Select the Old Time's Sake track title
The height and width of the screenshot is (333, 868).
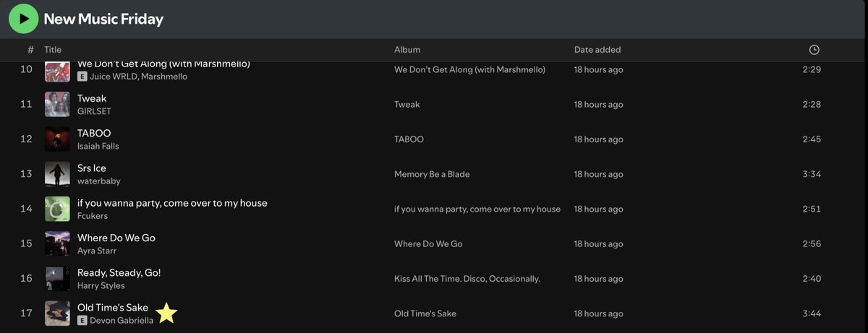113,307
